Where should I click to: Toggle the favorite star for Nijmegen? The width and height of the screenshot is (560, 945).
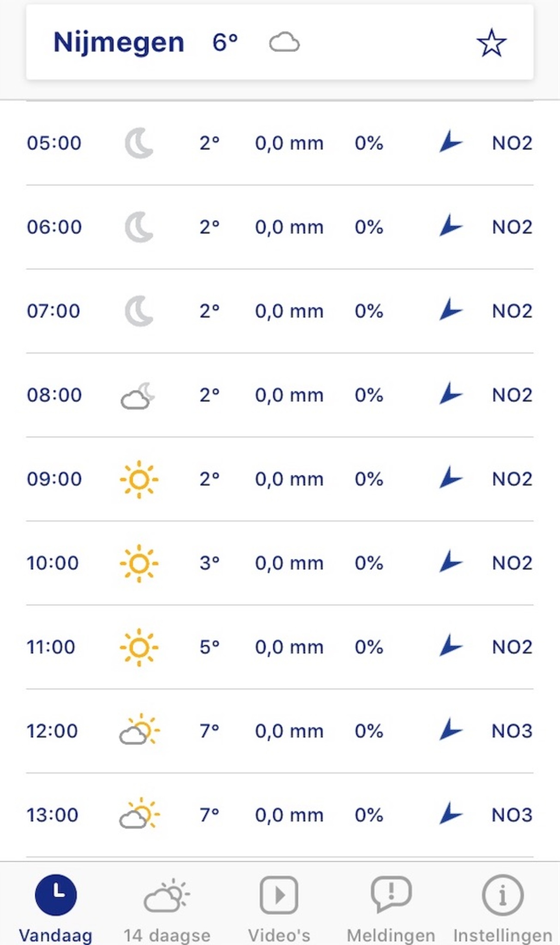pyautogui.click(x=491, y=43)
